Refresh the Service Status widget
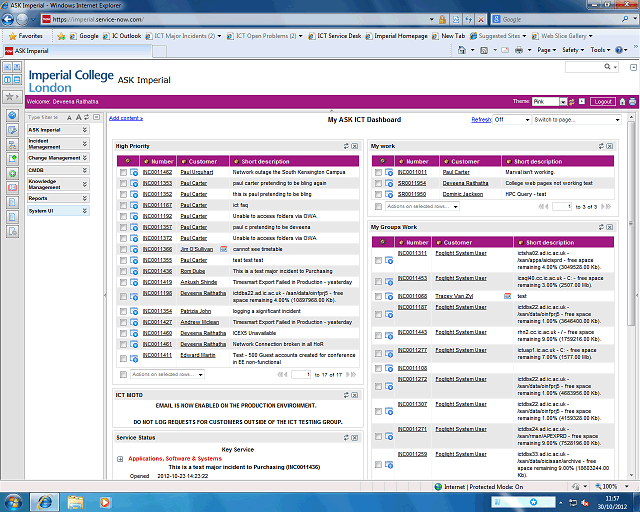 click(x=346, y=438)
